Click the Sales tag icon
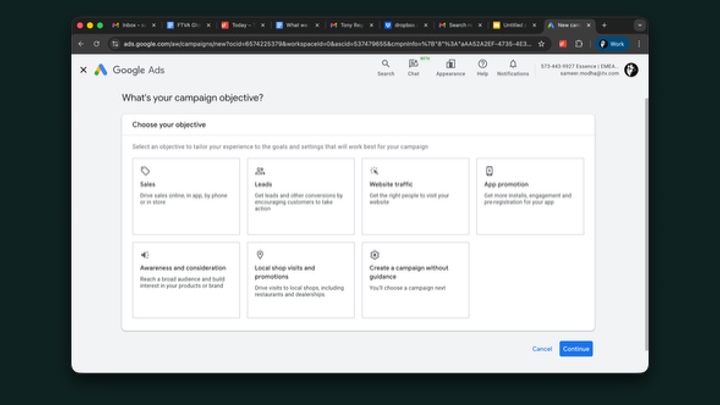The height and width of the screenshot is (405, 720). pyautogui.click(x=145, y=171)
